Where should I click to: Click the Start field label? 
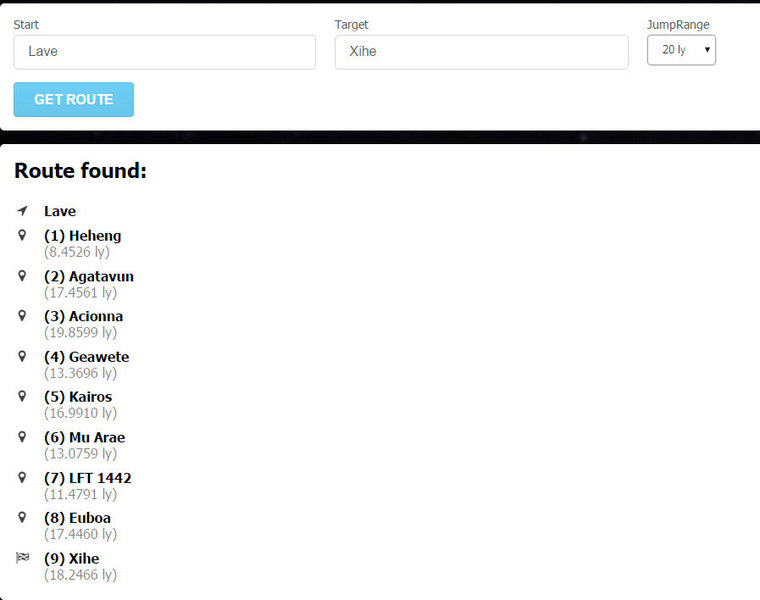point(26,25)
